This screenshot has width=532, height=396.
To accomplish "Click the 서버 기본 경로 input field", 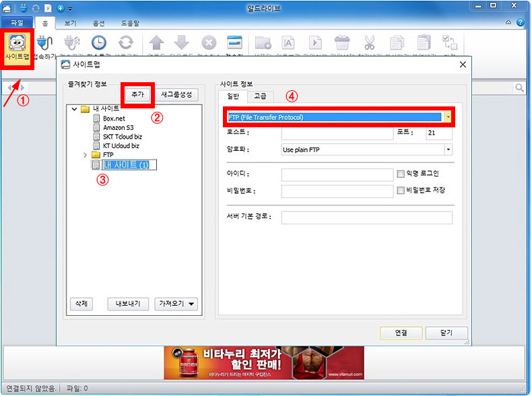I will pos(367,218).
